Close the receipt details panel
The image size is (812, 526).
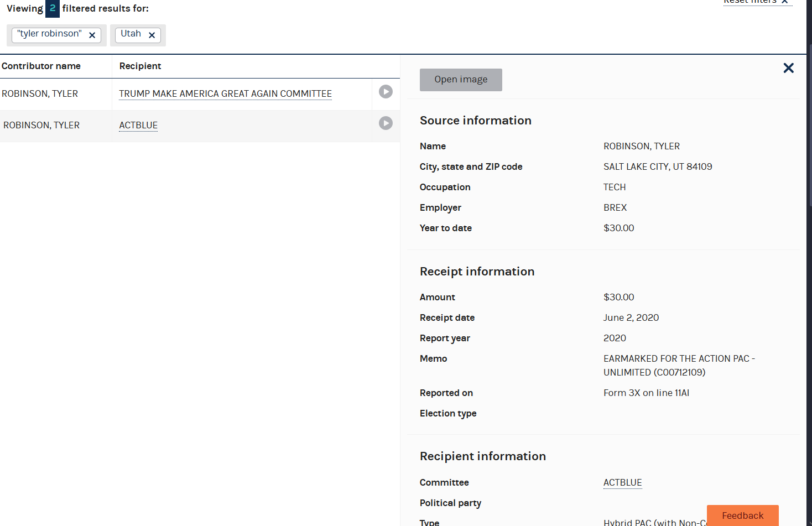pyautogui.click(x=789, y=68)
